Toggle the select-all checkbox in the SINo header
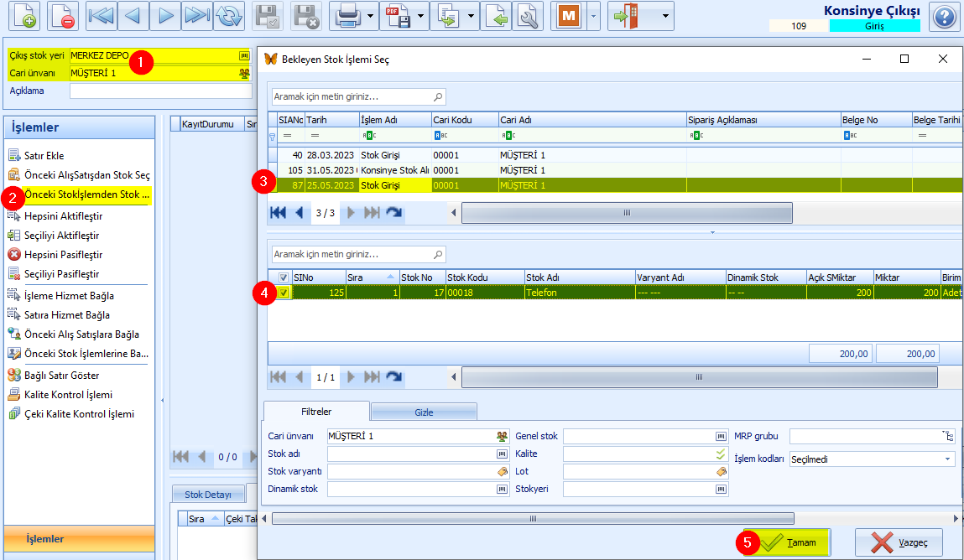Screen dimensions: 964x560 point(284,277)
